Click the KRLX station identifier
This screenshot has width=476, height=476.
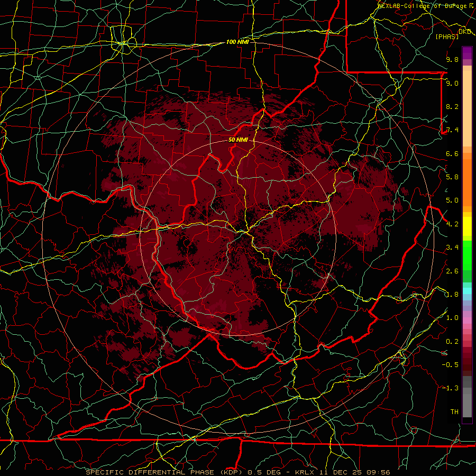[305, 472]
